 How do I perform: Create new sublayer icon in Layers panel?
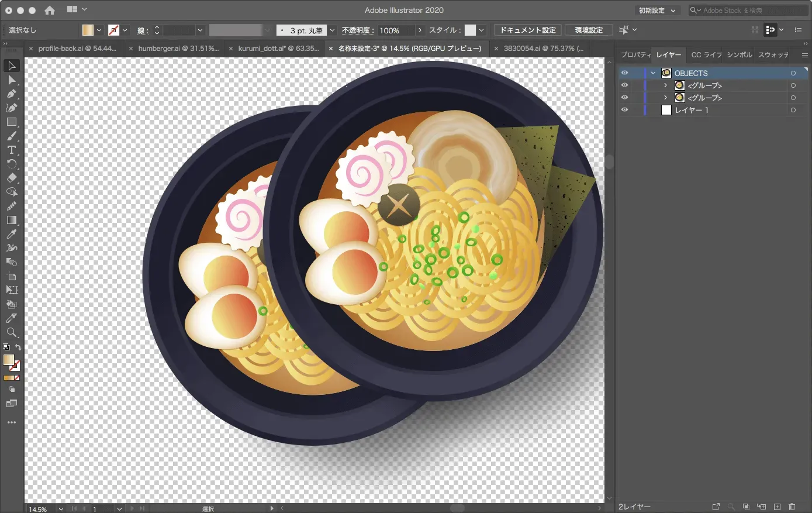pos(761,507)
